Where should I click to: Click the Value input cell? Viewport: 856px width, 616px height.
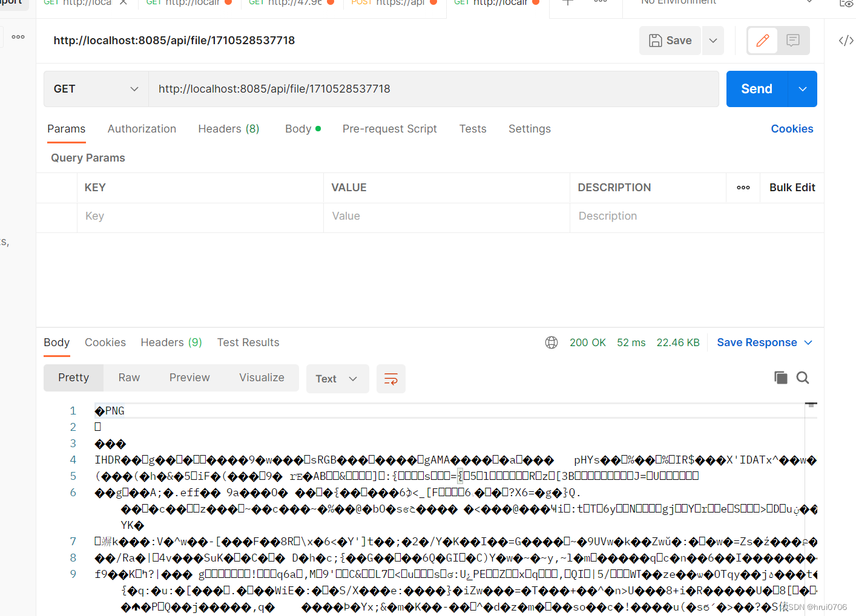(x=447, y=217)
